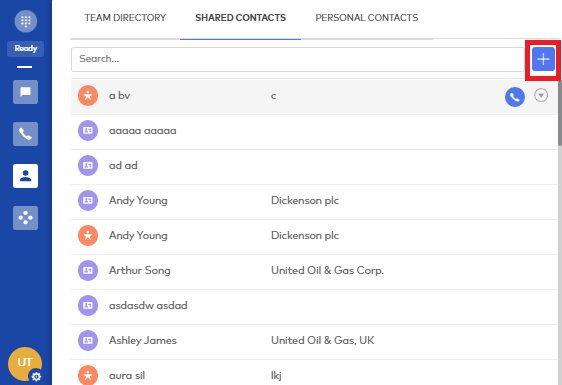Open the calls phone icon in sidebar
The image size is (562, 385).
[25, 134]
